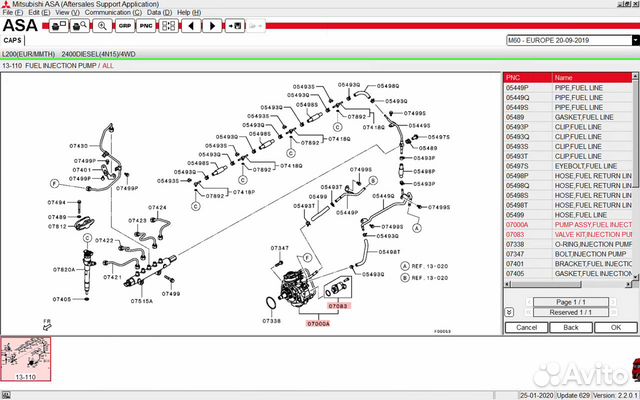This screenshot has width=640, height=400.
Task: Open the File menu
Action: [x=8, y=12]
